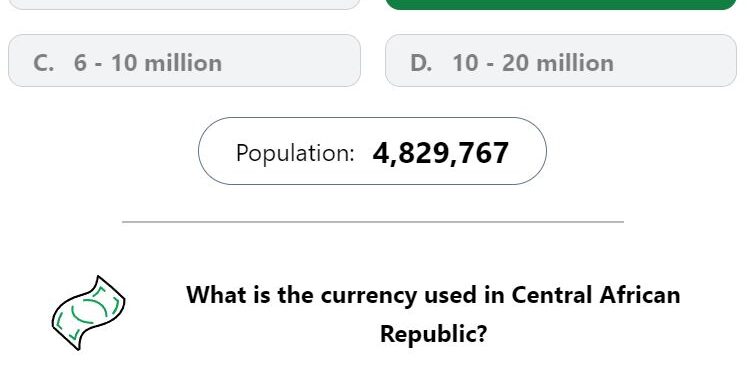Click the "C." option letter label

44,63
